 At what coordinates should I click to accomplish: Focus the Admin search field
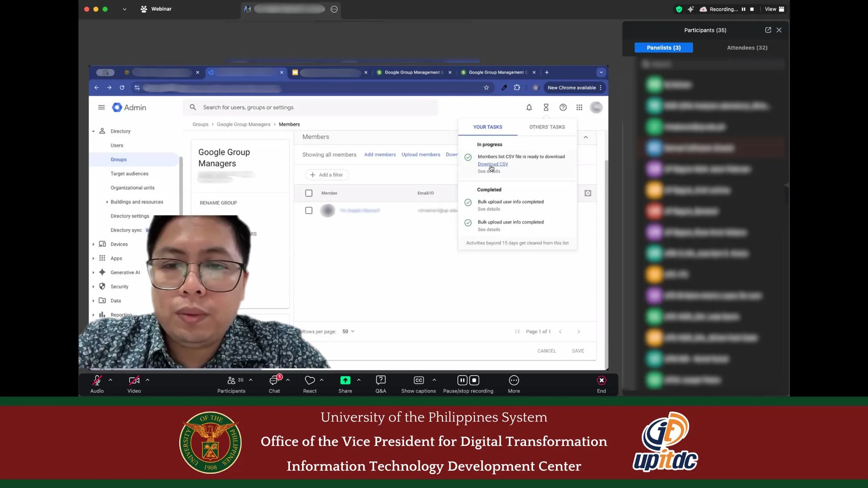310,107
